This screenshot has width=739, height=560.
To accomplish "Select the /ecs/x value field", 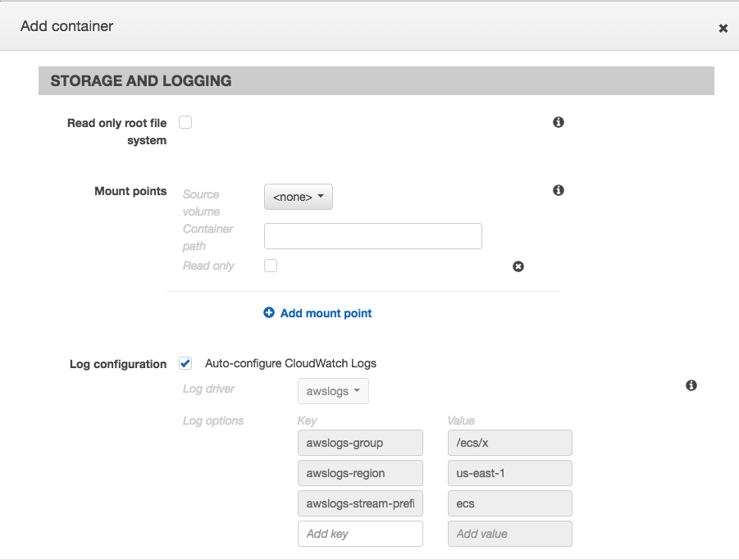I will click(509, 443).
